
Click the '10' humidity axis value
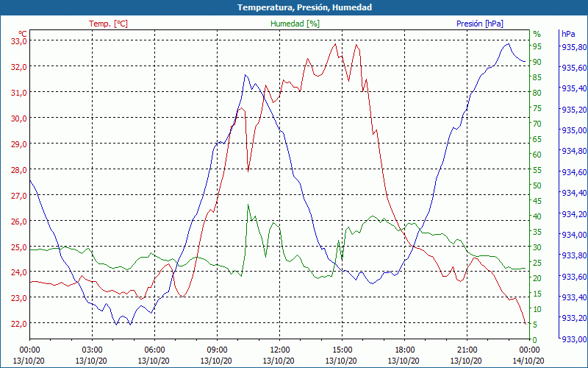[x=537, y=309]
